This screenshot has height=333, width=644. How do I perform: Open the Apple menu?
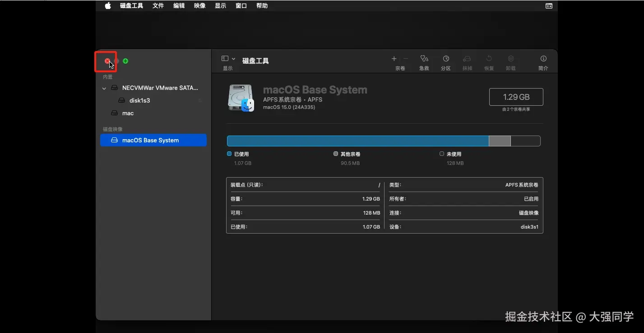point(108,5)
